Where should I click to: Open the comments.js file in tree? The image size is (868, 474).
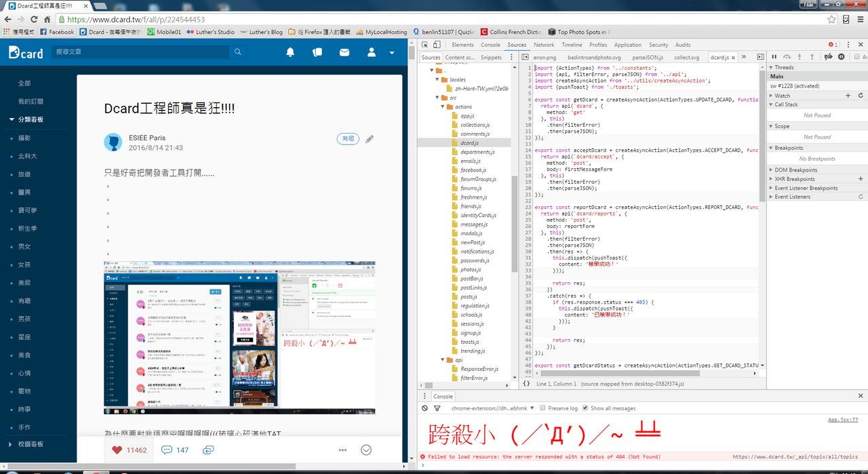coord(475,134)
